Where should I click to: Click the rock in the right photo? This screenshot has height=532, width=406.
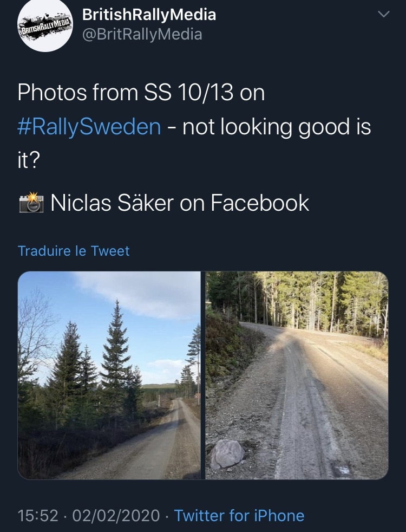tap(227, 453)
